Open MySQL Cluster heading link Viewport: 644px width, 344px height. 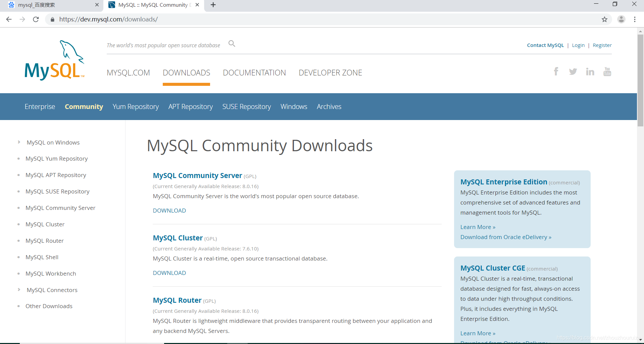click(178, 238)
